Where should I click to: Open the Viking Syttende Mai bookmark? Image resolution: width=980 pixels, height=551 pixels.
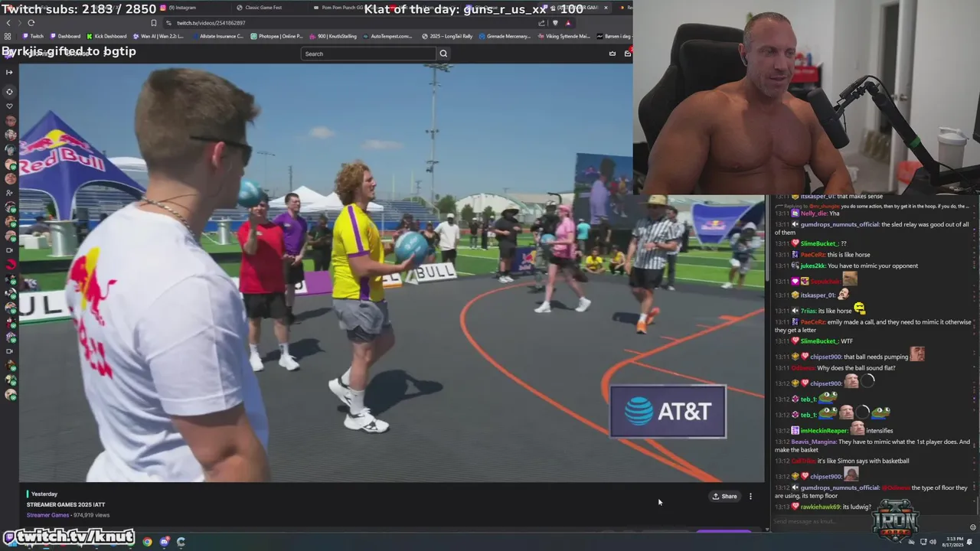click(563, 36)
